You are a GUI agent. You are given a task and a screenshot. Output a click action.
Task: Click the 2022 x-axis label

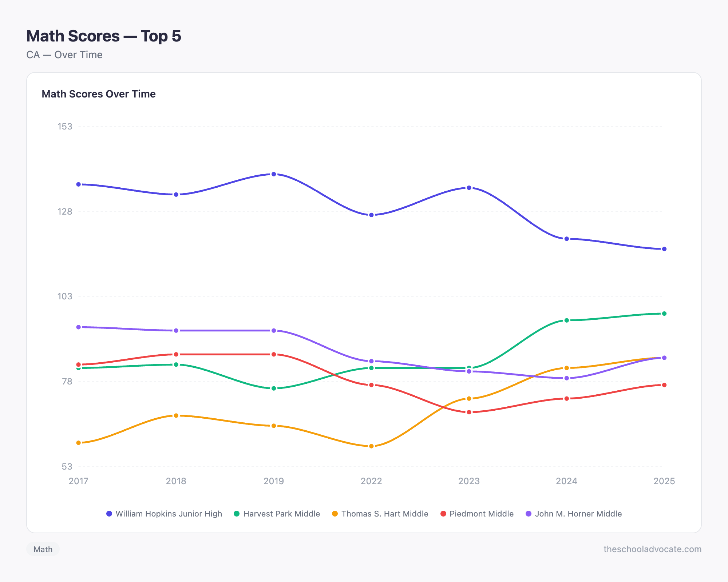(371, 481)
